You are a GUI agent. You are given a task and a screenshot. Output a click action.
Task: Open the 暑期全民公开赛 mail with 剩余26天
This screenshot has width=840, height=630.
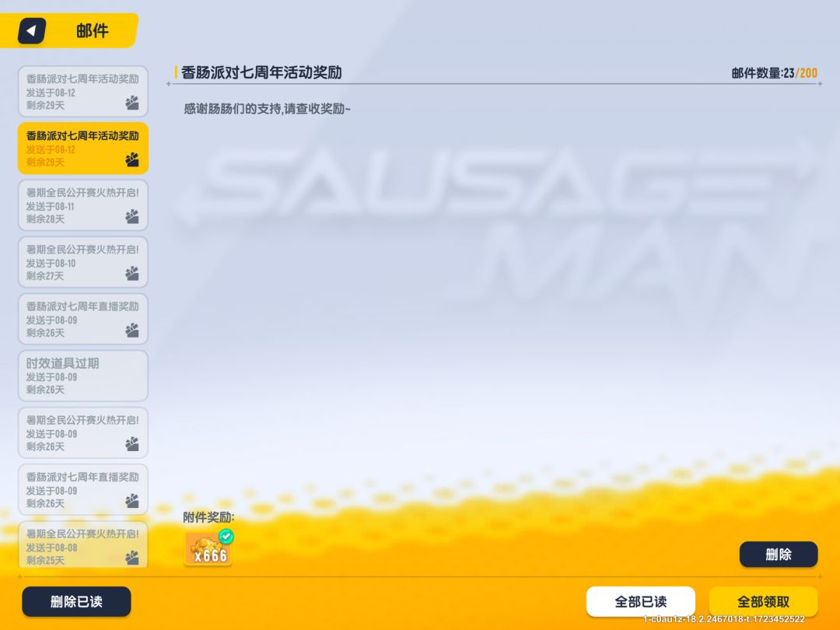83,432
